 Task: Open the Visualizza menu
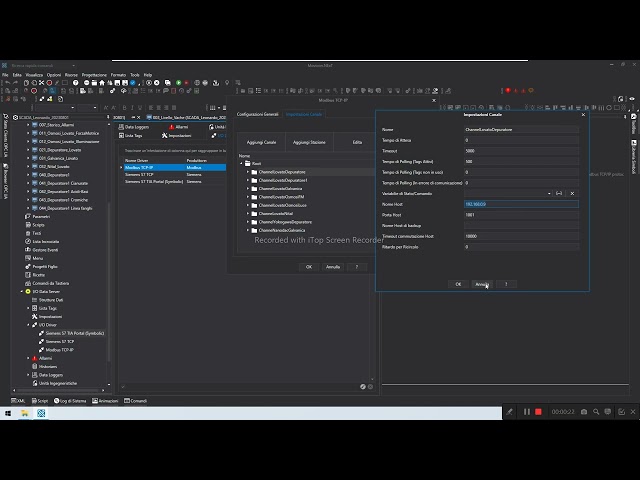[34, 75]
